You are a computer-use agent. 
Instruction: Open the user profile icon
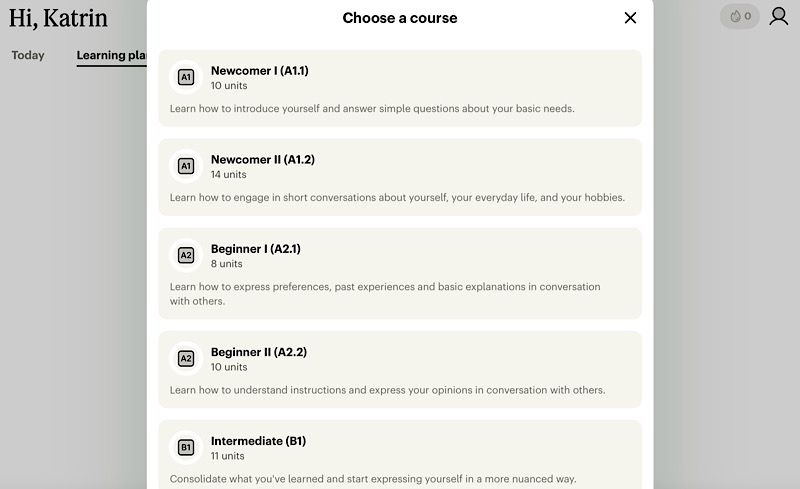click(779, 16)
